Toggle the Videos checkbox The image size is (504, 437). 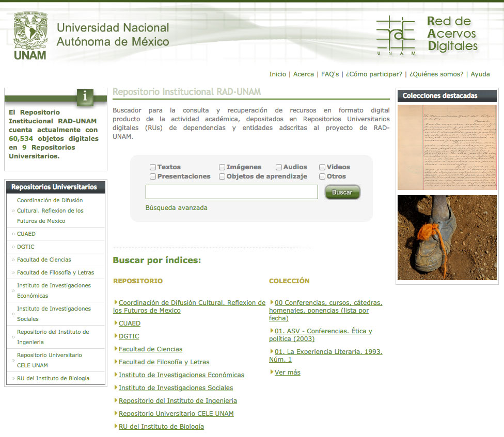click(322, 167)
